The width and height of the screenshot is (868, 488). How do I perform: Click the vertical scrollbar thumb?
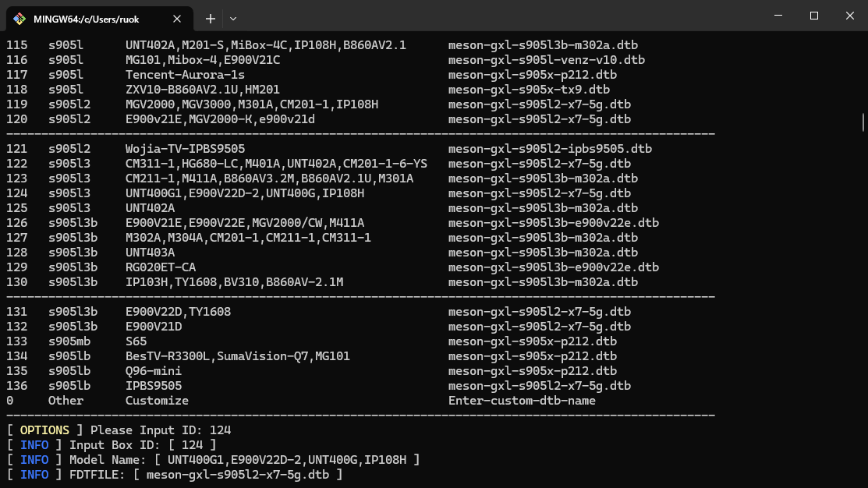coord(863,122)
